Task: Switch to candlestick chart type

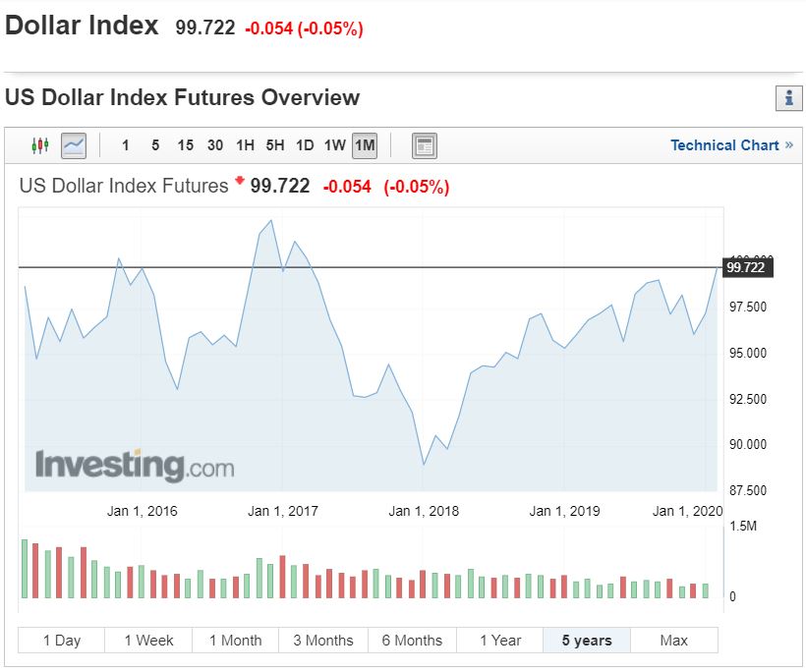Action: [39, 145]
